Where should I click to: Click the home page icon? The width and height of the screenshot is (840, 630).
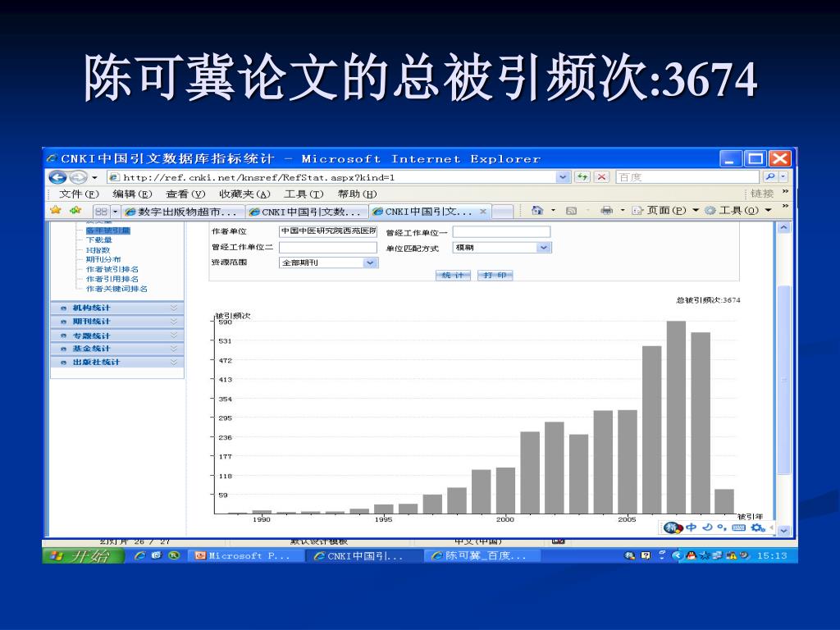(x=537, y=211)
